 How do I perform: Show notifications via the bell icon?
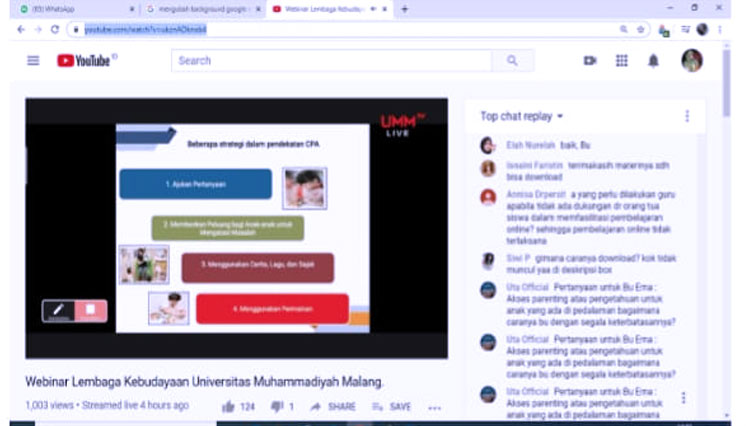653,61
